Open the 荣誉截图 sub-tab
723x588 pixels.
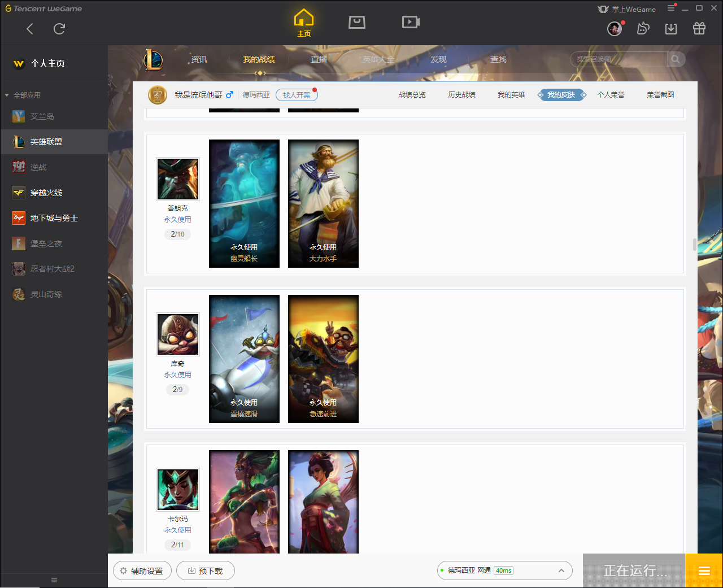pyautogui.click(x=660, y=95)
